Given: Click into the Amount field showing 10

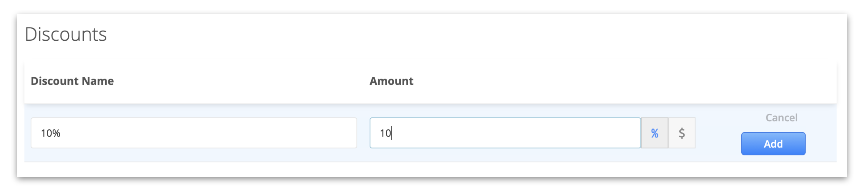Looking at the screenshot, I should [x=505, y=133].
